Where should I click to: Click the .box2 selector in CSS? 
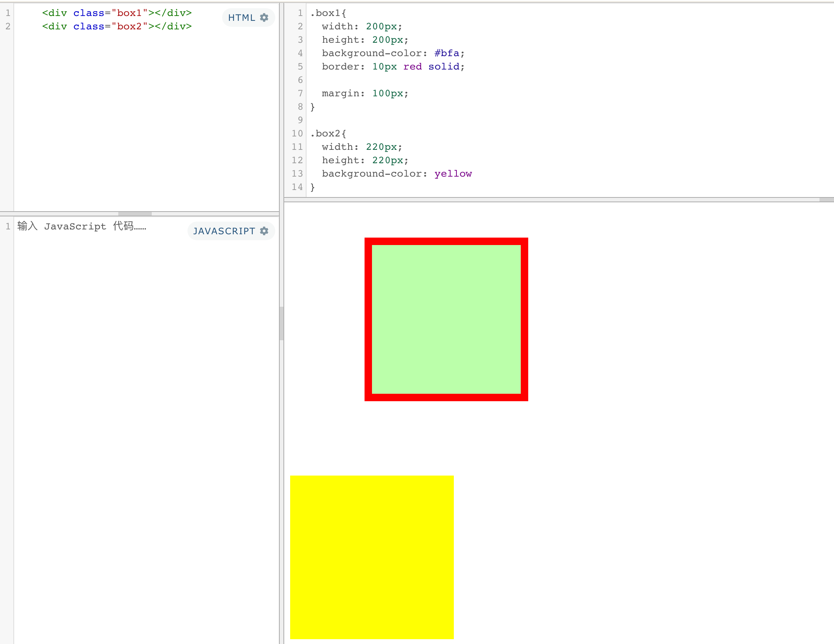(x=325, y=133)
